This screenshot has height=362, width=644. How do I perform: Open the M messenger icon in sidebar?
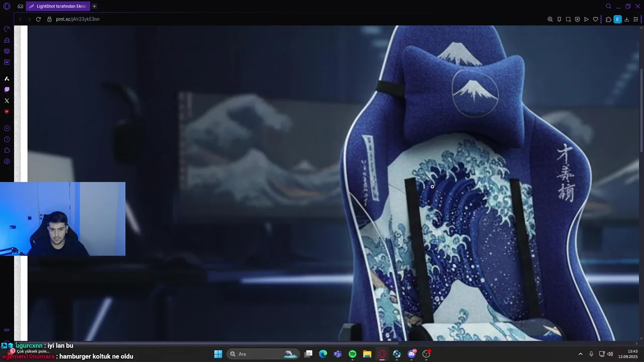[x=7, y=62]
